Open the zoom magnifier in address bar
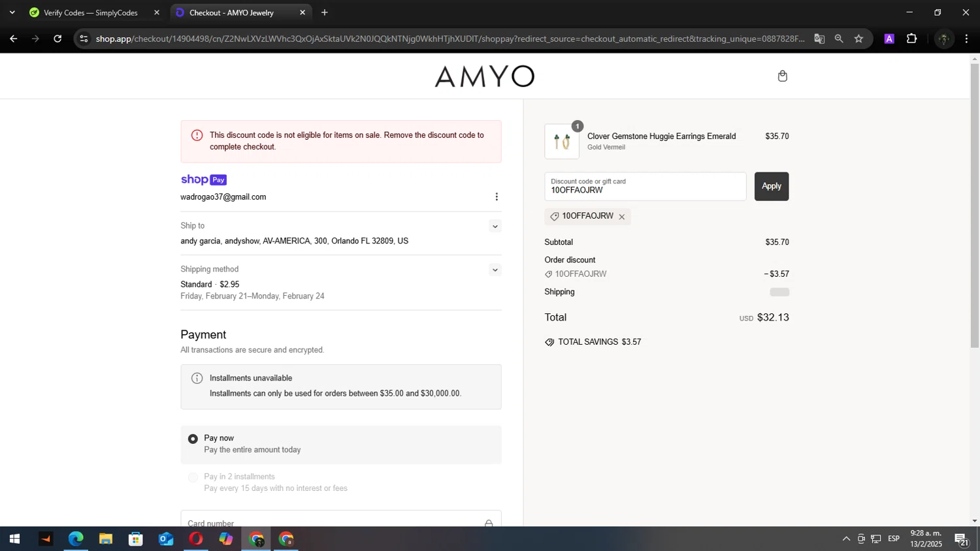 839,39
